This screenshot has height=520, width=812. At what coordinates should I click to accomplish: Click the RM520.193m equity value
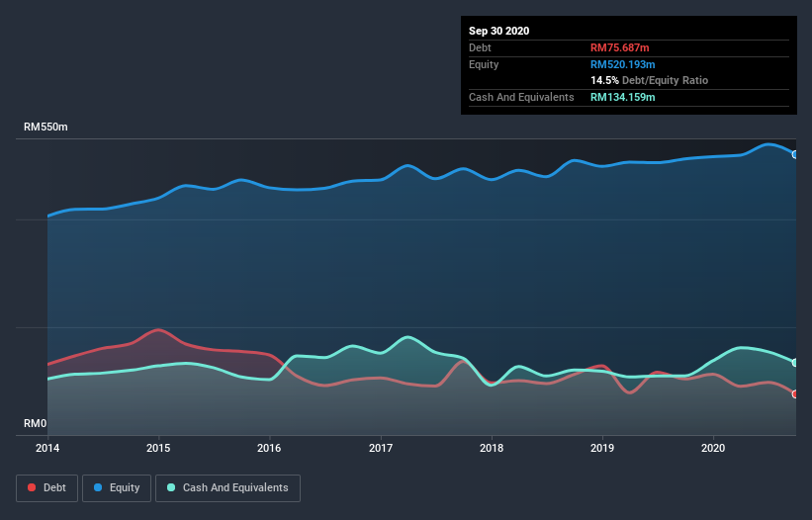pos(622,64)
